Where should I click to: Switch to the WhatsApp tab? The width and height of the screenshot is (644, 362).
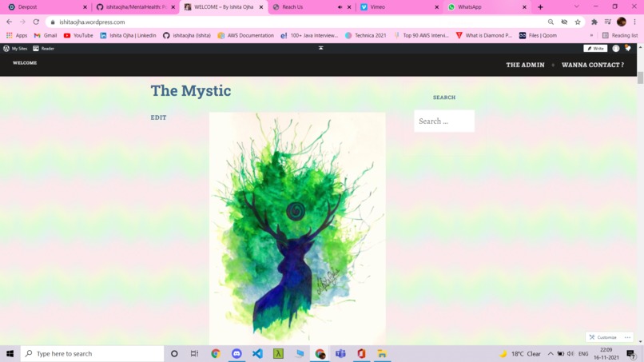tap(485, 7)
